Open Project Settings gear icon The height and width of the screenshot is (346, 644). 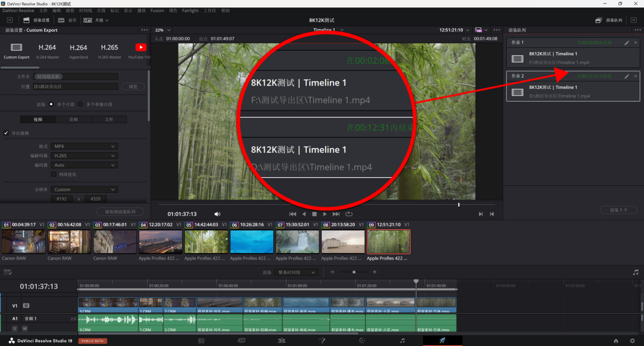point(632,340)
